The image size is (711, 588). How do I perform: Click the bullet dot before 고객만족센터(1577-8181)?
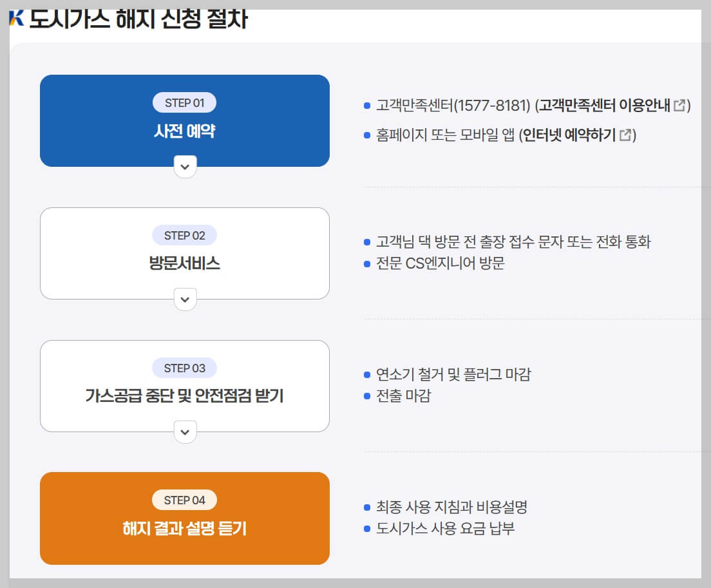tap(368, 106)
